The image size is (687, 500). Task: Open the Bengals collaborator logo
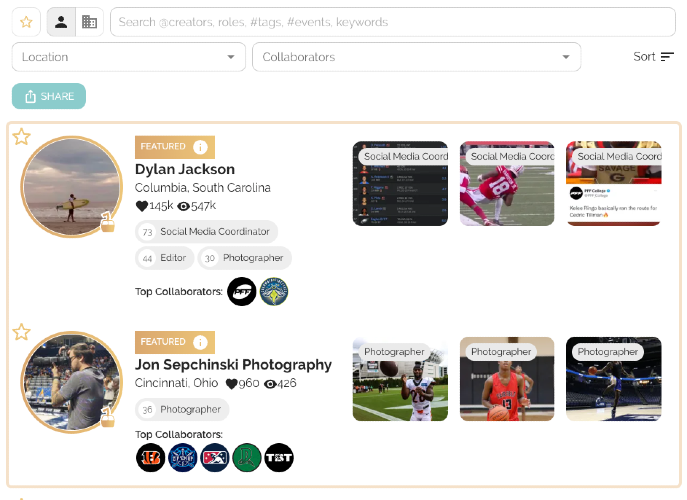[150, 457]
